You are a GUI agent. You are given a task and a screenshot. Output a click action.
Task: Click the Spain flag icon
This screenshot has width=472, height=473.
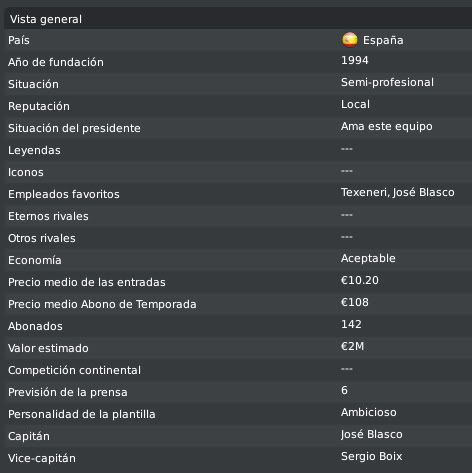350,40
